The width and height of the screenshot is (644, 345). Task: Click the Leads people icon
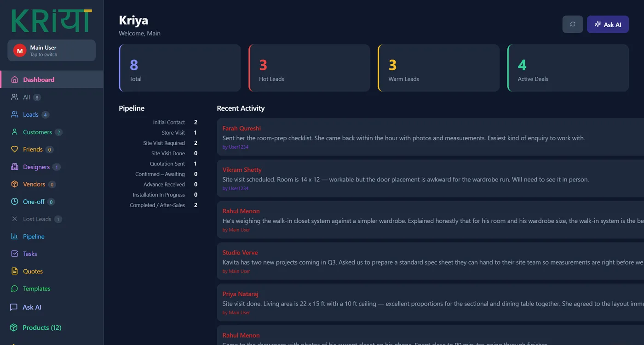[14, 114]
